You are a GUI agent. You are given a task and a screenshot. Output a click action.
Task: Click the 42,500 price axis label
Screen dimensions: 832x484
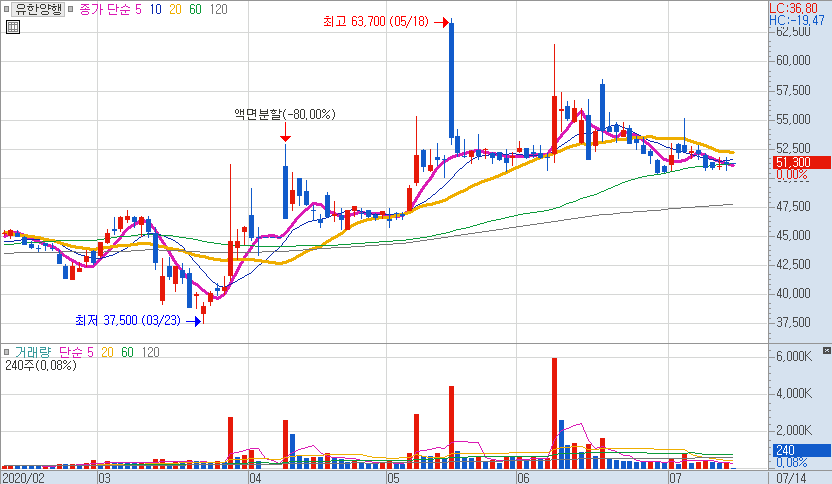(x=793, y=264)
